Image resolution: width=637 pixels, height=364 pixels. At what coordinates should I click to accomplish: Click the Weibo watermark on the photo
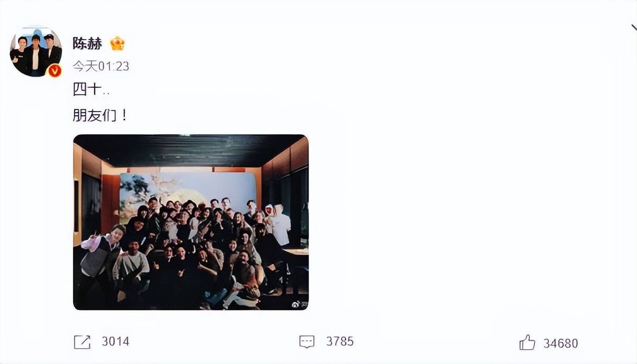[x=299, y=304]
